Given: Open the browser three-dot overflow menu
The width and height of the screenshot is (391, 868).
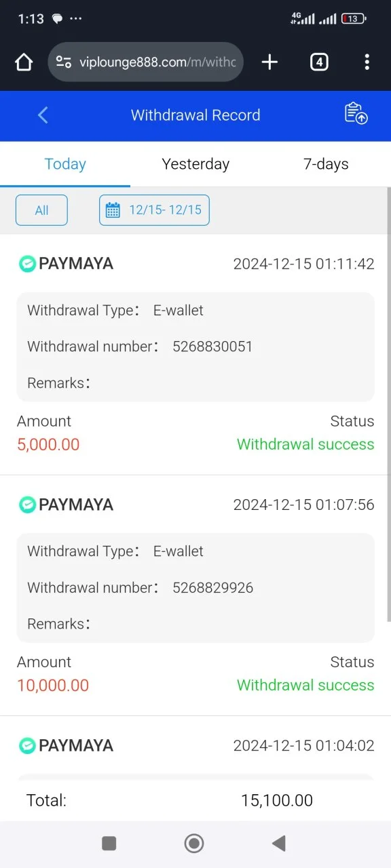Looking at the screenshot, I should [x=367, y=62].
